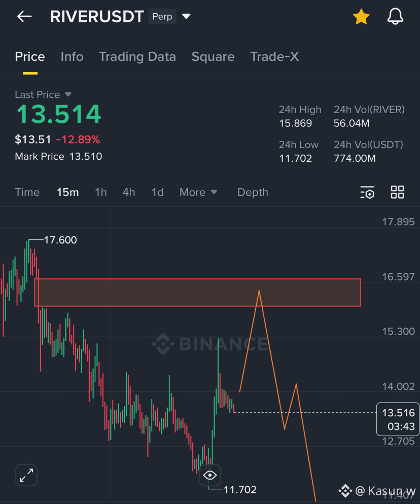Tap the Mark Price 13.510 text

tap(58, 157)
